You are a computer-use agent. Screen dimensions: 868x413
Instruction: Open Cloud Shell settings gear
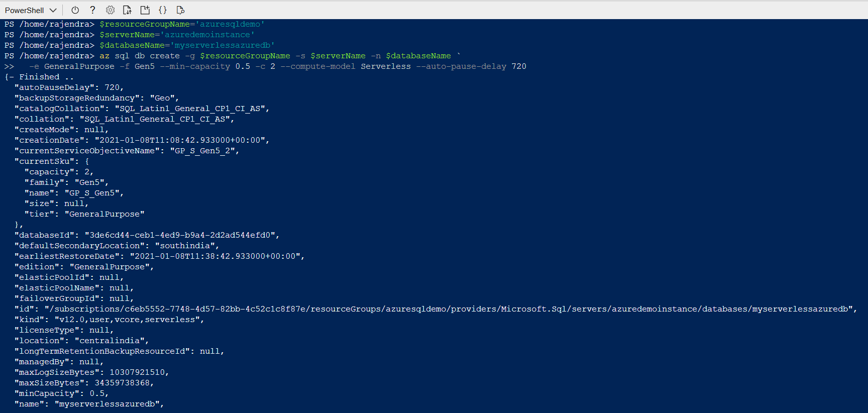coord(110,10)
